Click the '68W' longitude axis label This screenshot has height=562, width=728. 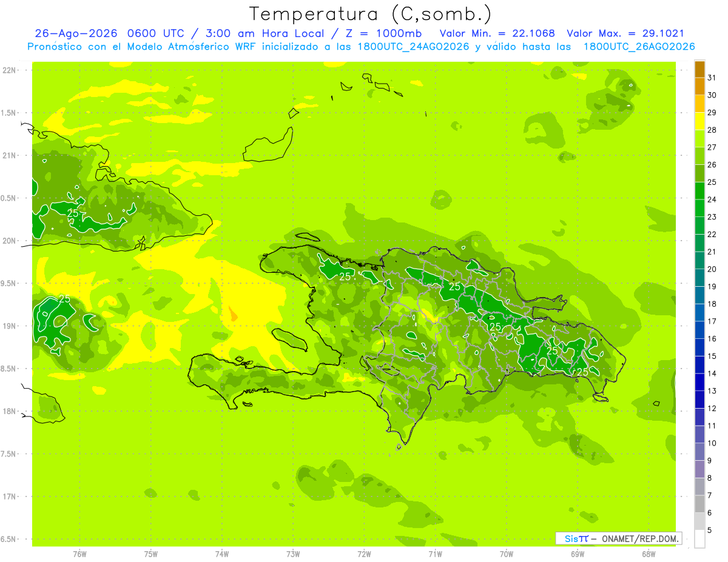point(649,554)
